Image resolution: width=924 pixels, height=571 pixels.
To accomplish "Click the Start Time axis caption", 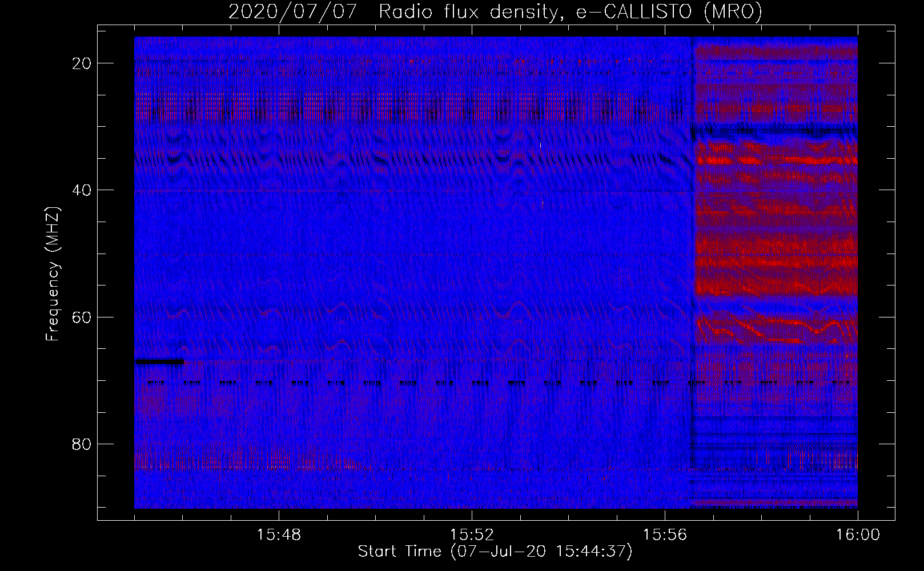I will (x=495, y=552).
